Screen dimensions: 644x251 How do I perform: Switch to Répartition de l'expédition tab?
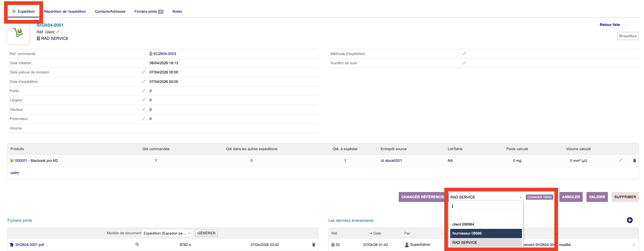(x=65, y=11)
